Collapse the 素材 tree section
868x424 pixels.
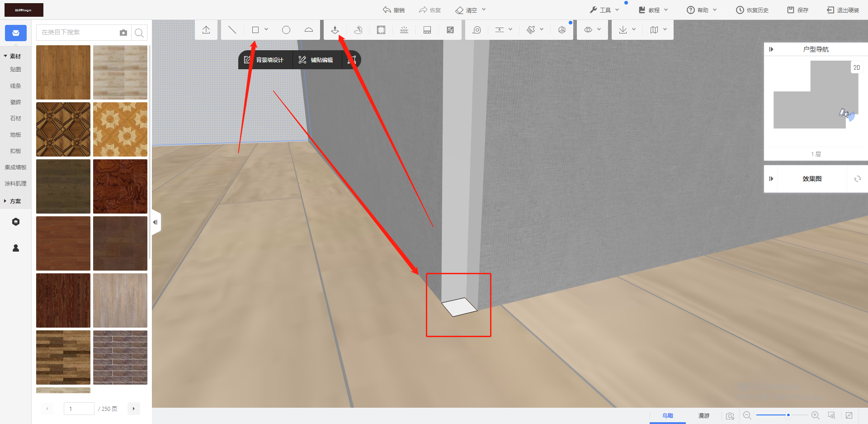click(x=5, y=56)
